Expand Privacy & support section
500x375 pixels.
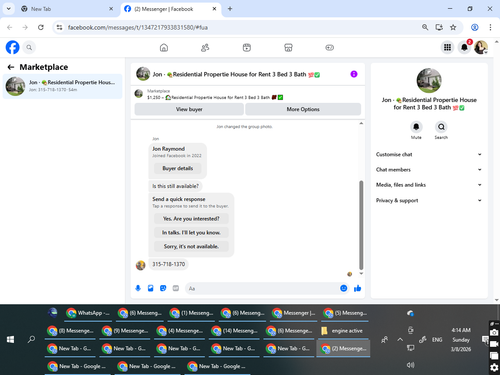click(x=429, y=200)
